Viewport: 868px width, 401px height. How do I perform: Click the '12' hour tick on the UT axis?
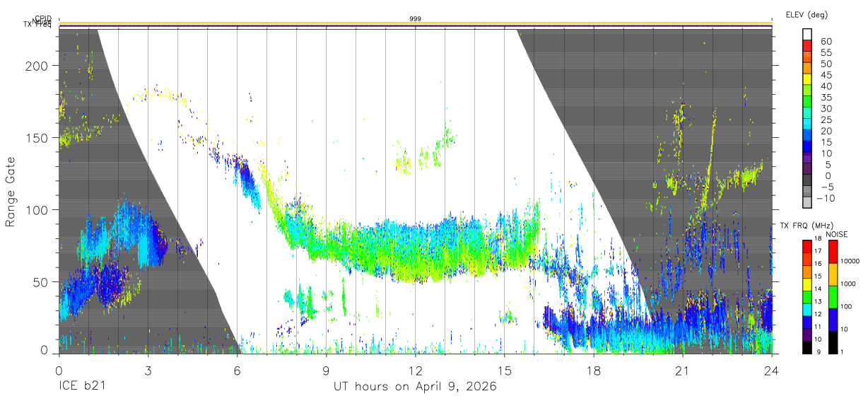[x=416, y=370]
